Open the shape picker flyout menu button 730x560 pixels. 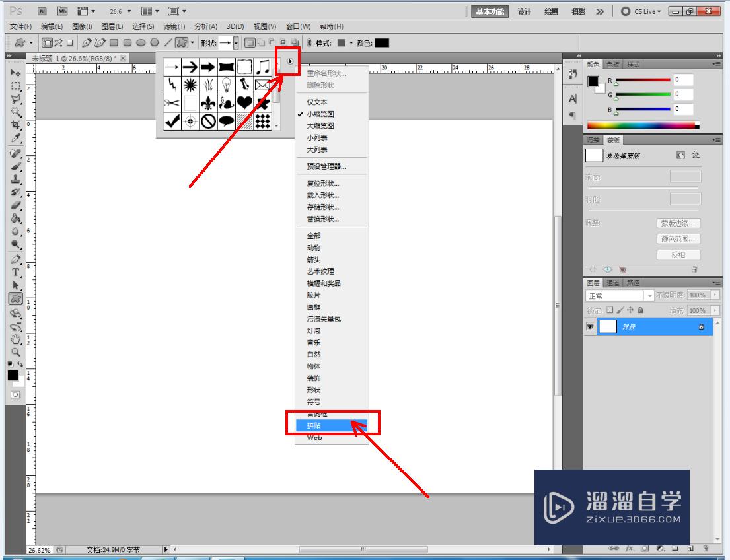(x=290, y=61)
